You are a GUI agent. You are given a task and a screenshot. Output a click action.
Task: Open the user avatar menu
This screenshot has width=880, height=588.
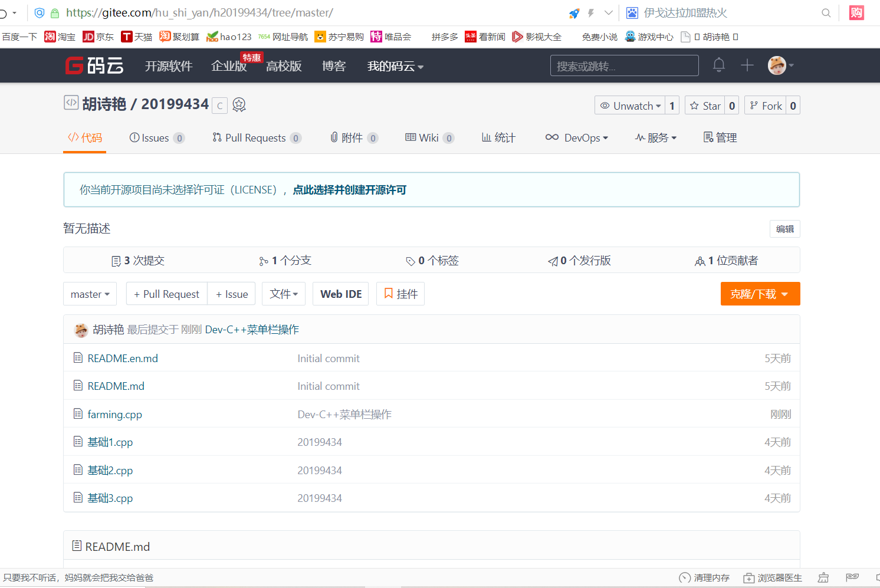[x=780, y=65]
